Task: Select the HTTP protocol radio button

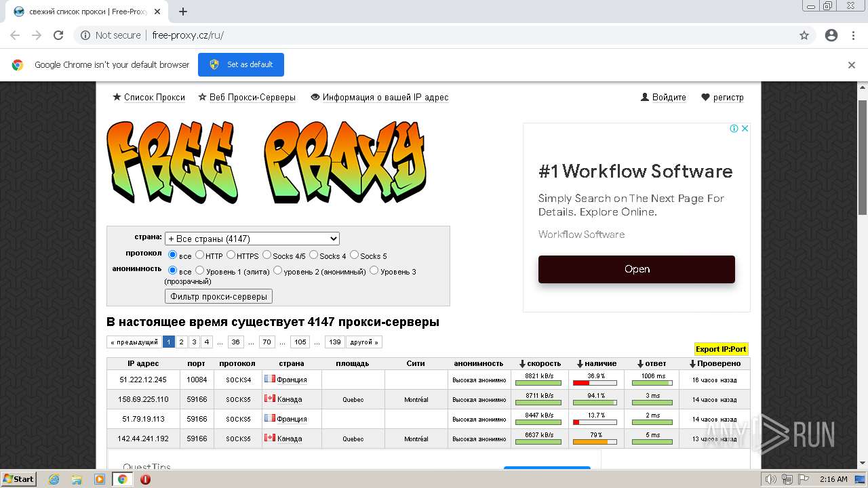Action: (199, 256)
